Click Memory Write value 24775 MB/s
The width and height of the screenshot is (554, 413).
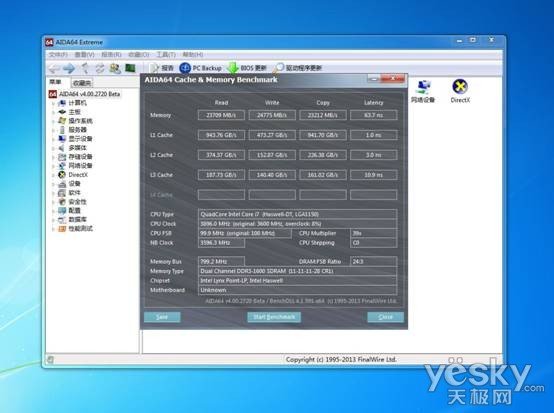[272, 115]
